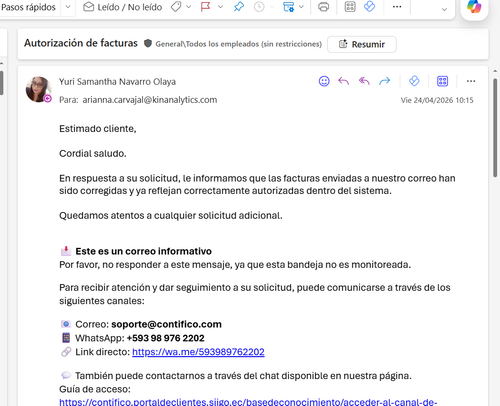The width and height of the screenshot is (500, 406).
Task: Open the flag options dropdown arrow
Action: [x=220, y=7]
